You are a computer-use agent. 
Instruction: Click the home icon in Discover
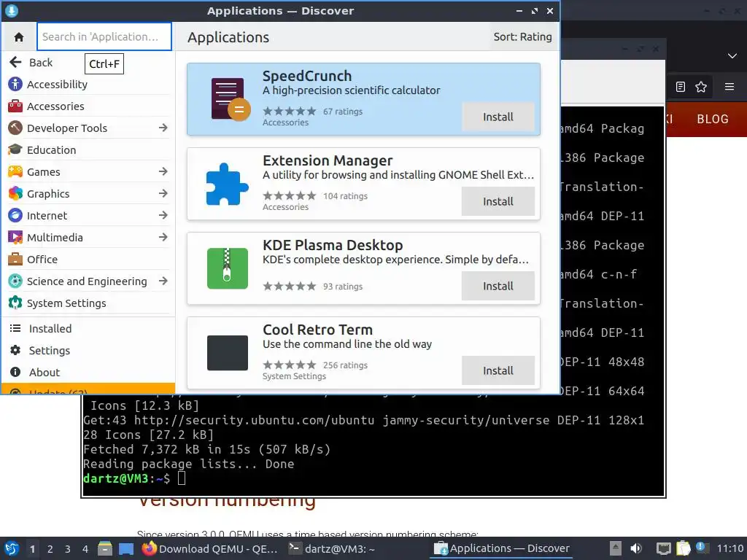tap(18, 36)
